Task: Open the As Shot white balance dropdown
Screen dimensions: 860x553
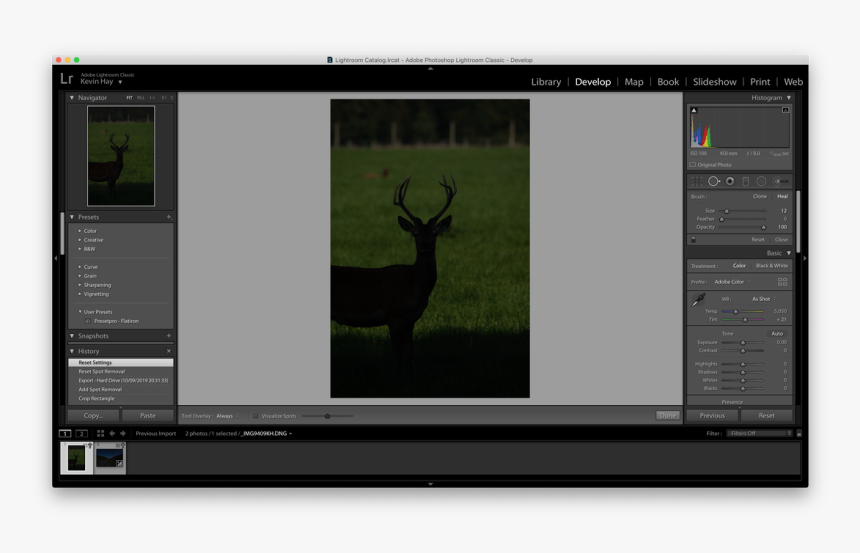Action: pos(764,299)
